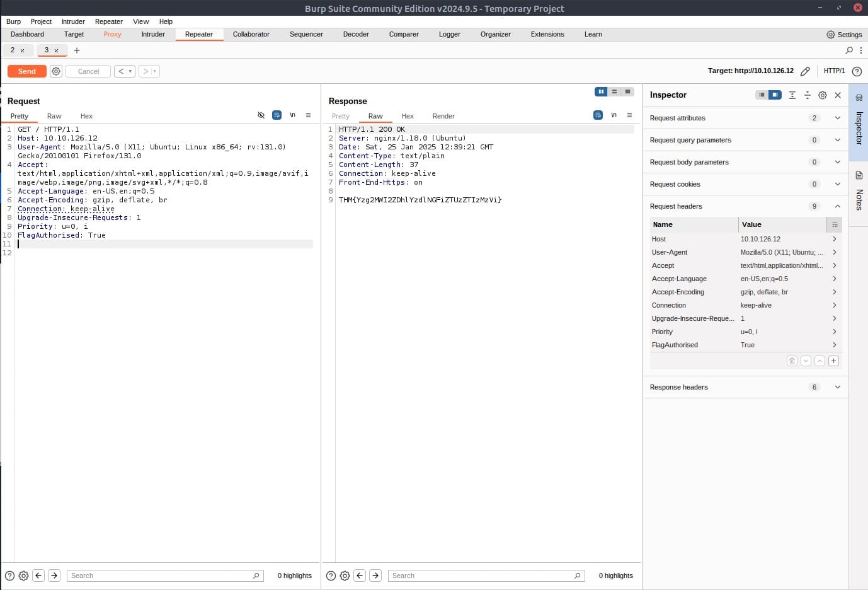Add a new Repeater tab
The image size is (868, 590).
pos(77,50)
